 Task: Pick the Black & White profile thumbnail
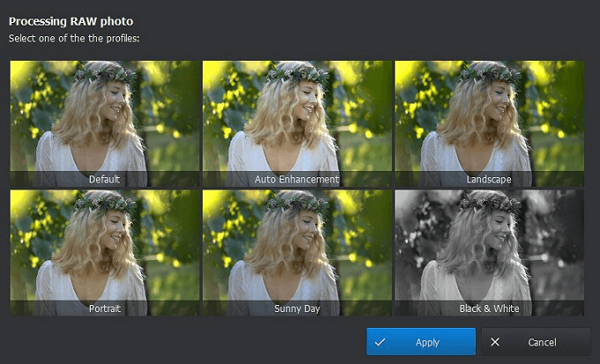click(490, 253)
